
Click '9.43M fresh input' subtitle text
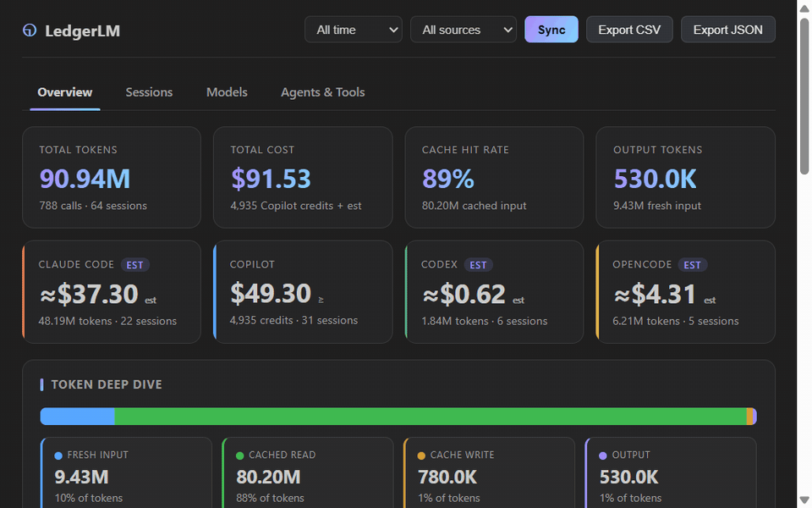657,206
